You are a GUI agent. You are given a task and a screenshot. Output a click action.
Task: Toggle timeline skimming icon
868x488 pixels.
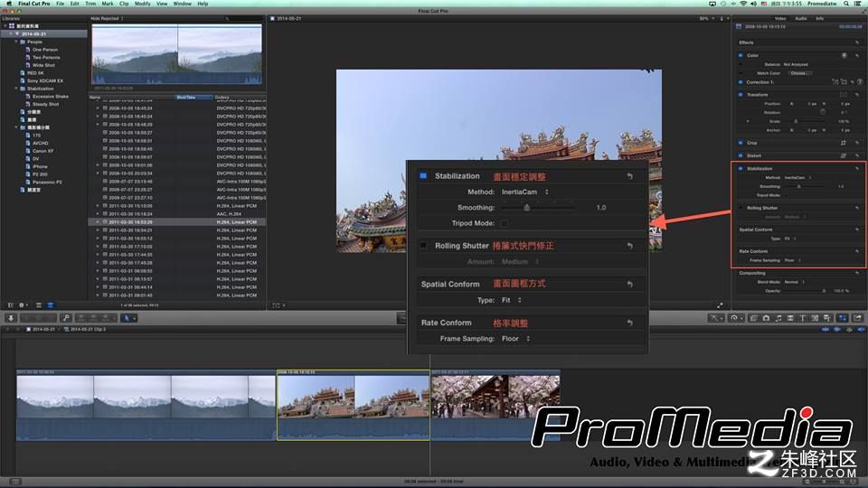(826, 329)
